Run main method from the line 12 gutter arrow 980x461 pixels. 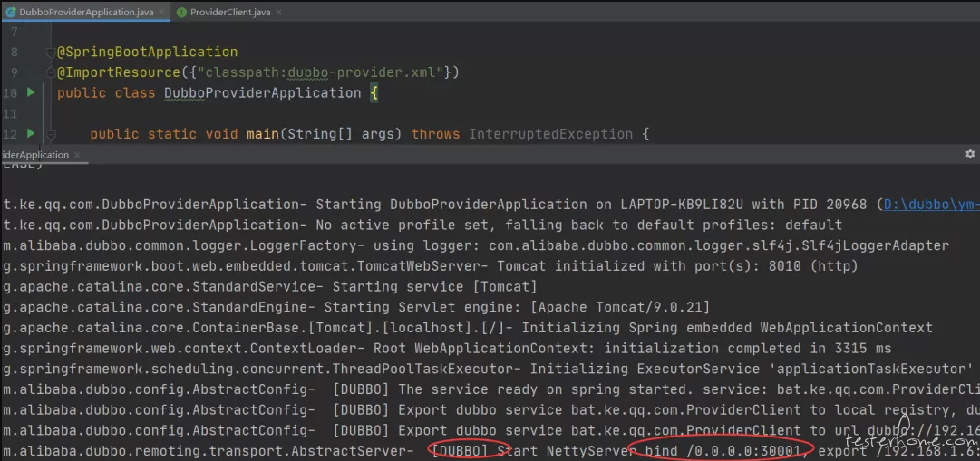pyautogui.click(x=31, y=133)
